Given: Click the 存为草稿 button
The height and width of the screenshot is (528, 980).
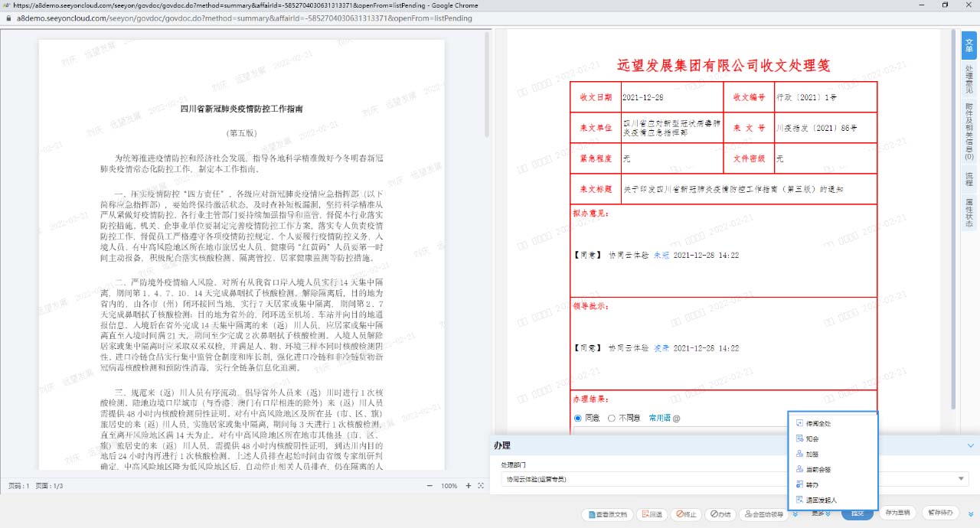Looking at the screenshot, I should point(897,513).
